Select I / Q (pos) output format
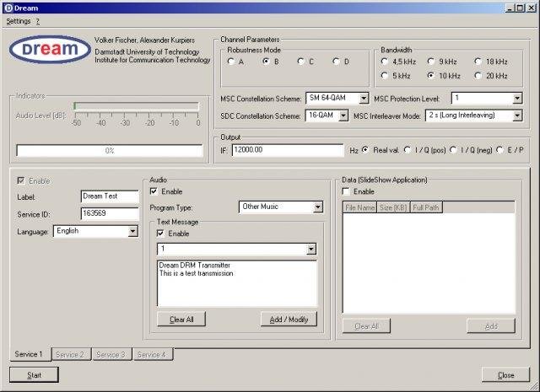The height and width of the screenshot is (392, 540). point(408,150)
